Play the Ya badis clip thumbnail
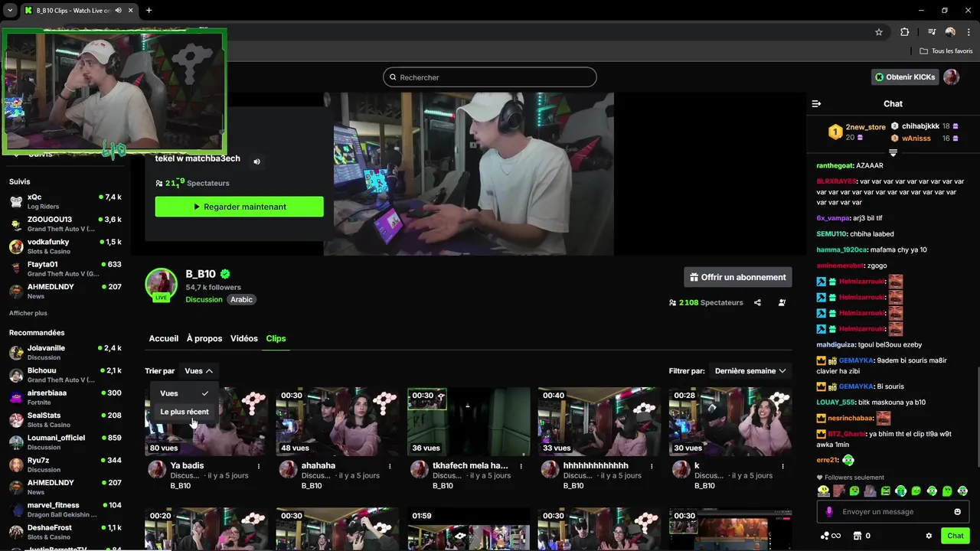This screenshot has height=551, width=980. (207, 422)
